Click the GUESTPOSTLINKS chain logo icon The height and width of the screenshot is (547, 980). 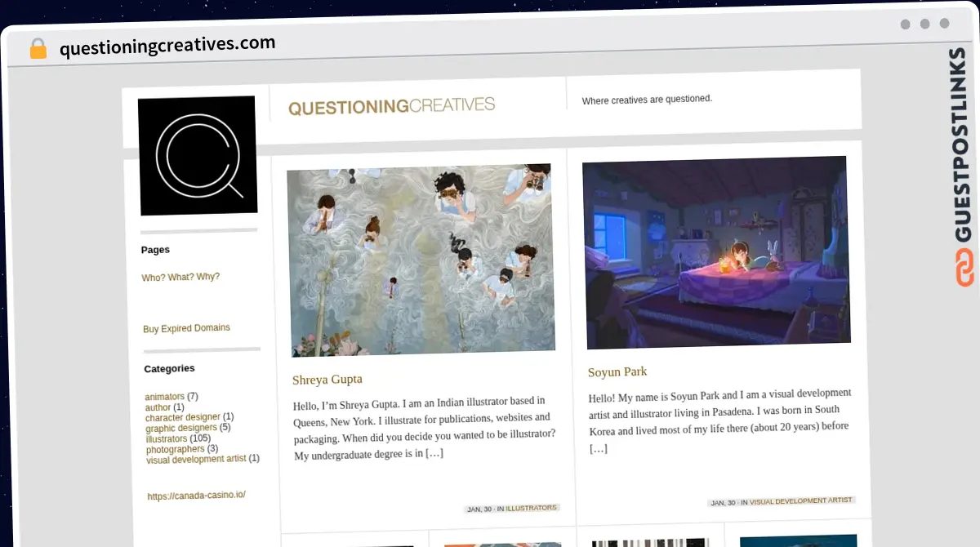(x=964, y=269)
